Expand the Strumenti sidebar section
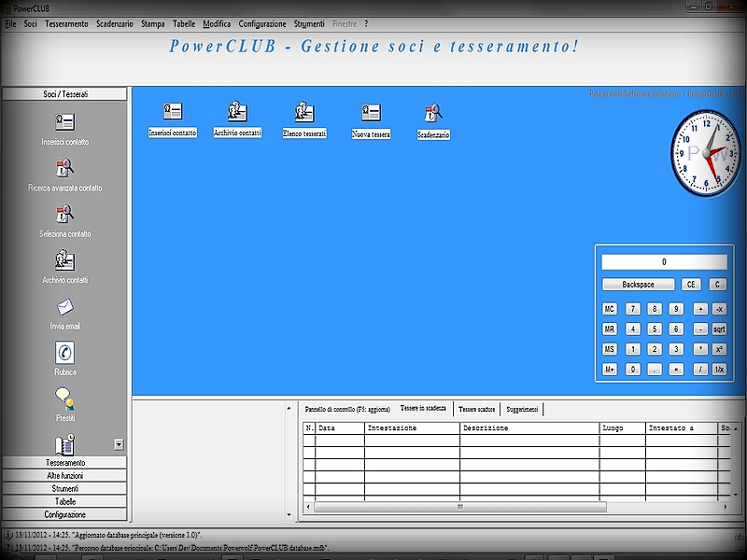 point(64,488)
